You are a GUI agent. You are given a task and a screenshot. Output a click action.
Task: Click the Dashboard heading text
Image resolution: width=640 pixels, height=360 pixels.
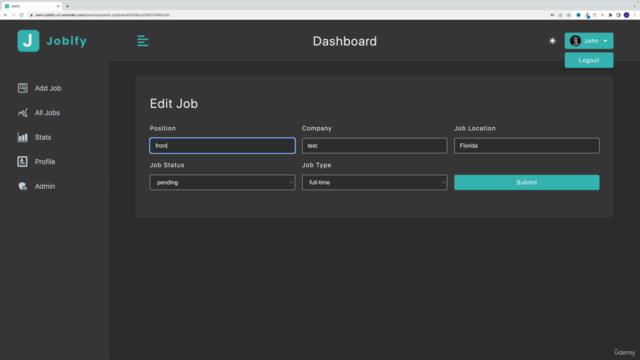click(x=344, y=41)
